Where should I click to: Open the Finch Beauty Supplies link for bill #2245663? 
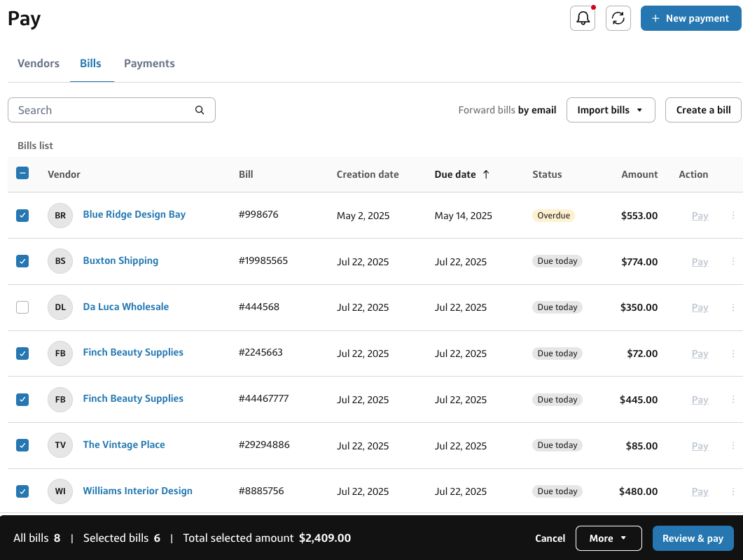tap(133, 353)
